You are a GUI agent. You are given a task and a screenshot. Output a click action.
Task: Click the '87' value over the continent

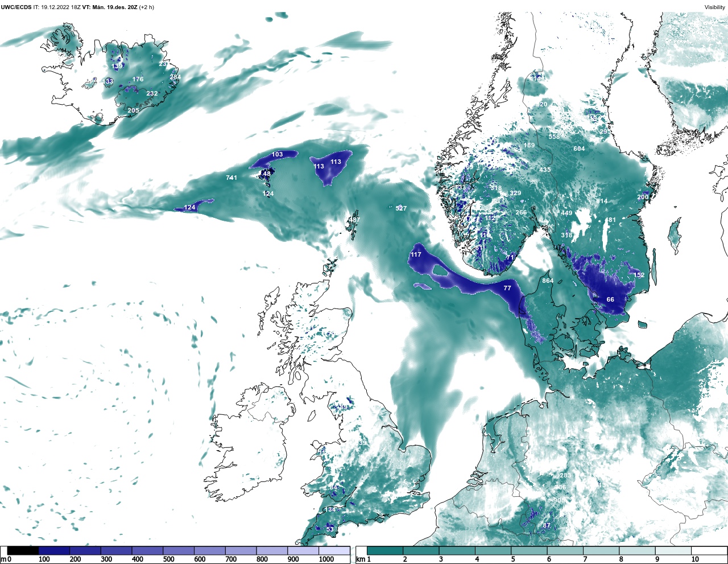tap(547, 525)
